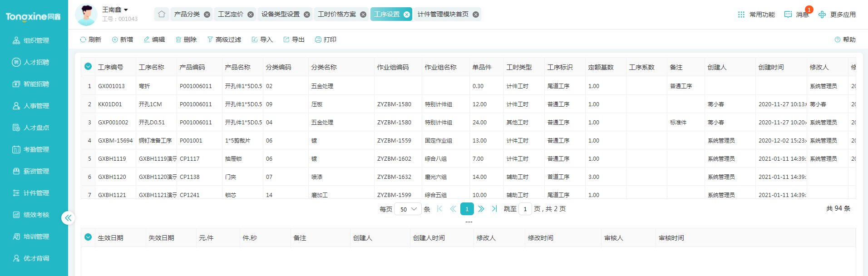Switch to the 工艺定价 tab
Screen dimensions: 868x276
pos(231,14)
